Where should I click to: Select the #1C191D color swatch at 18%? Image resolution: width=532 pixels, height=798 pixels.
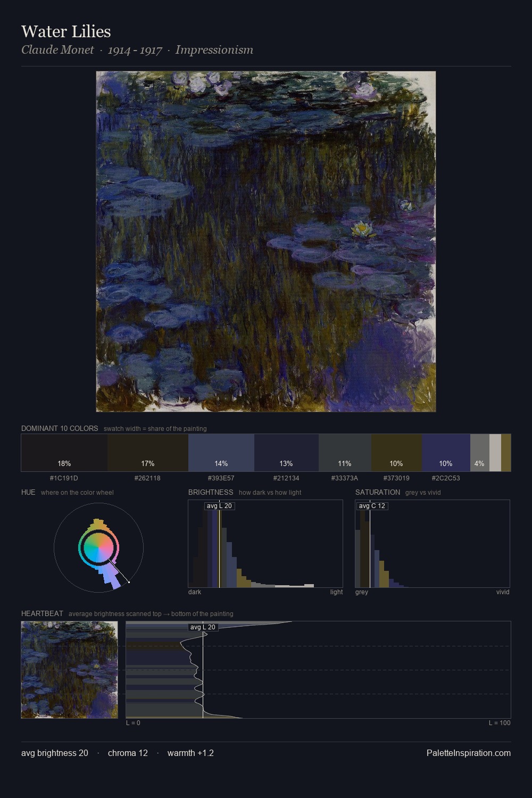point(64,453)
